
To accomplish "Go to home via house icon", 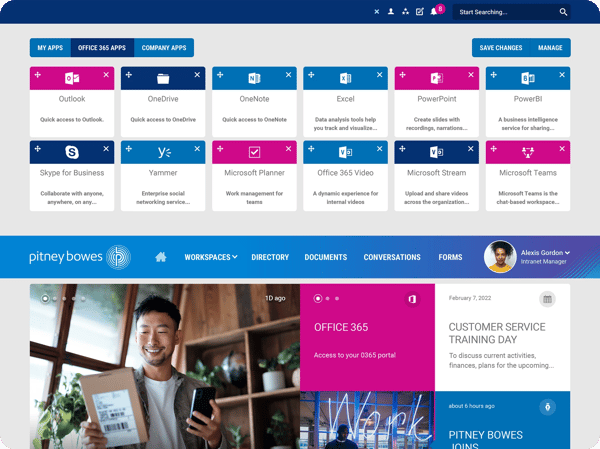I will [x=161, y=257].
